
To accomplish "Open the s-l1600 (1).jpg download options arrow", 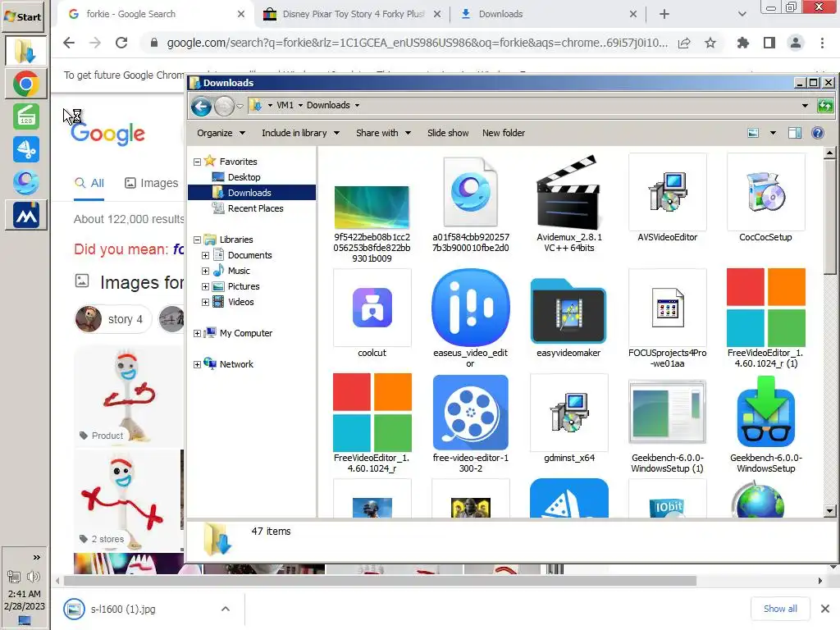I will point(226,609).
